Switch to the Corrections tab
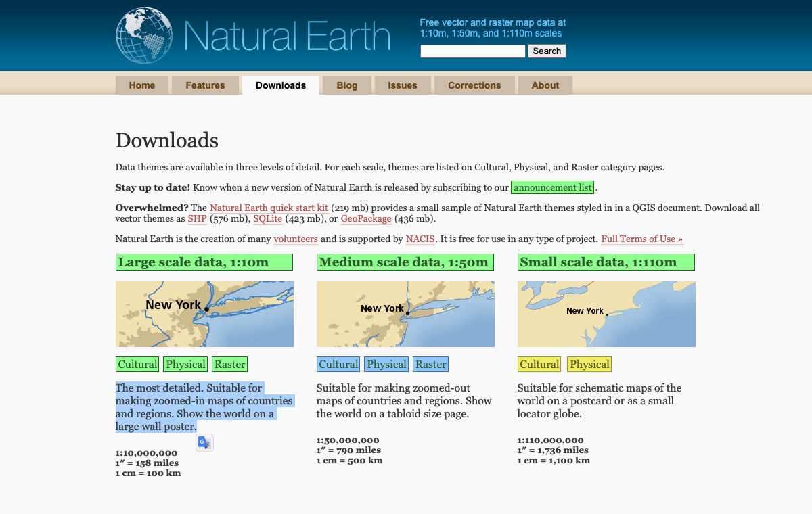Viewport: 812px width, 514px height. click(474, 85)
